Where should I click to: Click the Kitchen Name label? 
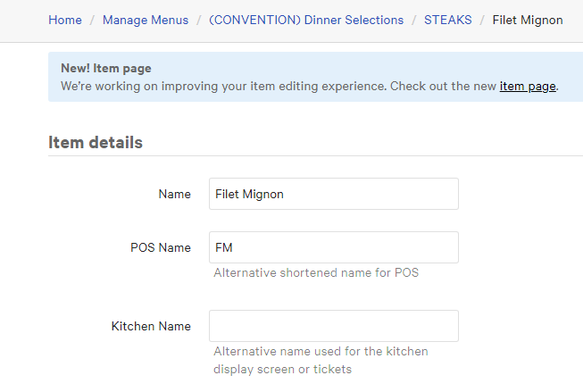click(151, 326)
